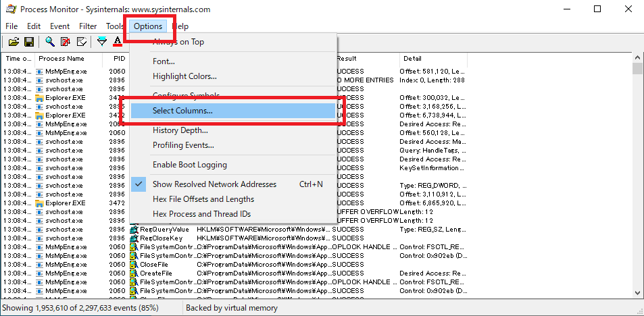This screenshot has height=316, width=644.
Task: Open the Filter menu
Action: (x=88, y=26)
